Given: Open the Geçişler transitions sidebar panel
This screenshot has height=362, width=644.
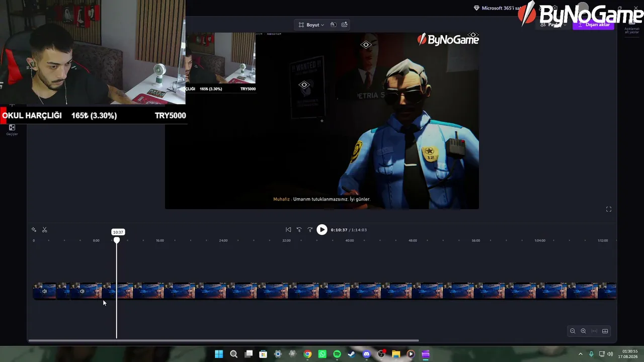Looking at the screenshot, I should click(12, 130).
